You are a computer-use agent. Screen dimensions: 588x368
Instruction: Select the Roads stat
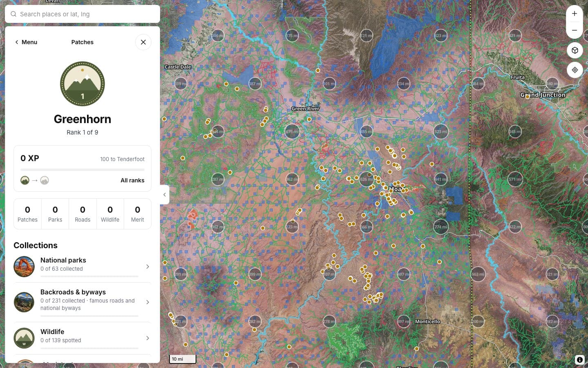coord(82,214)
